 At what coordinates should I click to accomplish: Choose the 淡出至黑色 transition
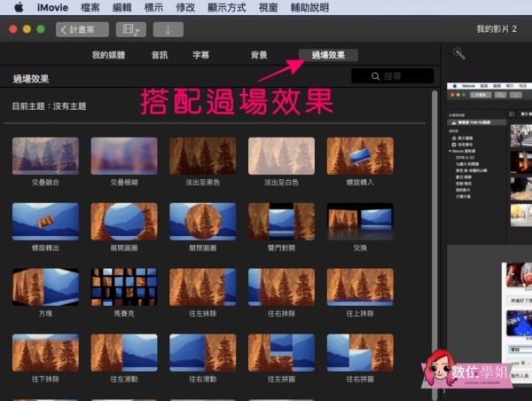(x=202, y=155)
